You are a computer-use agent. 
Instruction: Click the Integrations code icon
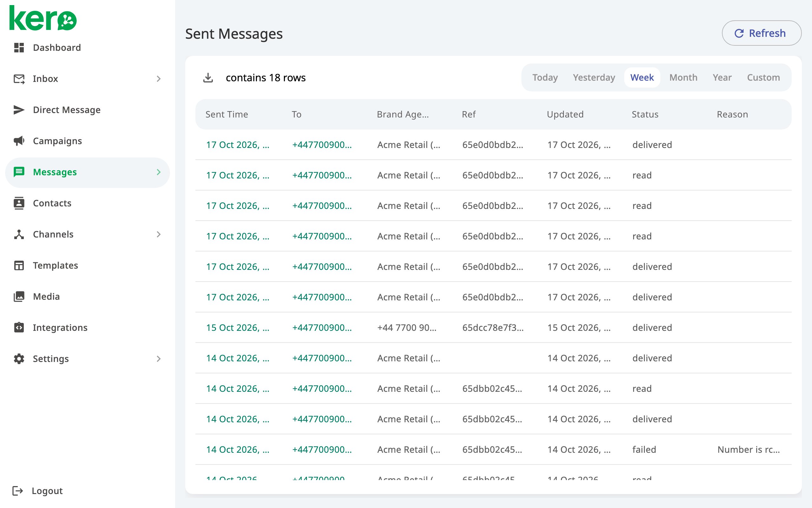click(19, 327)
